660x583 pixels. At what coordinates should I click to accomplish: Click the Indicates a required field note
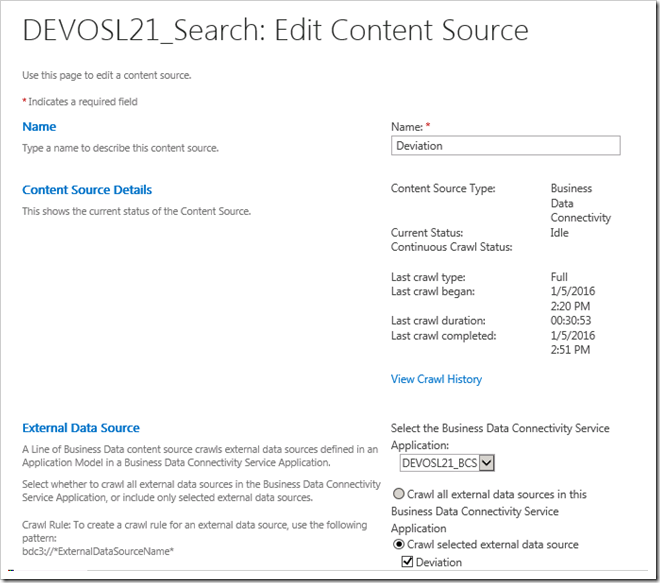[80, 102]
